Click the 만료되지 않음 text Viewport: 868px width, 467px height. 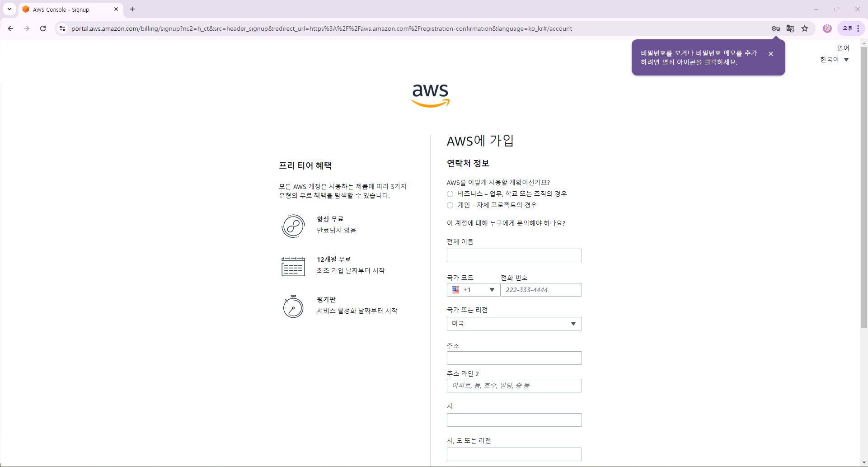[x=336, y=230]
